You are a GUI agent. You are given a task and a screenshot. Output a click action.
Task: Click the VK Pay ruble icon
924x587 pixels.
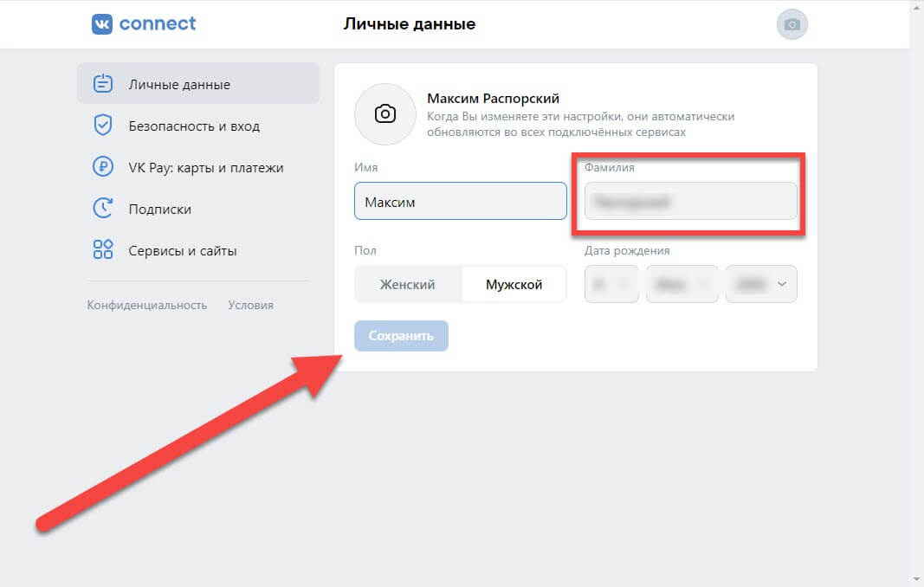click(102, 167)
